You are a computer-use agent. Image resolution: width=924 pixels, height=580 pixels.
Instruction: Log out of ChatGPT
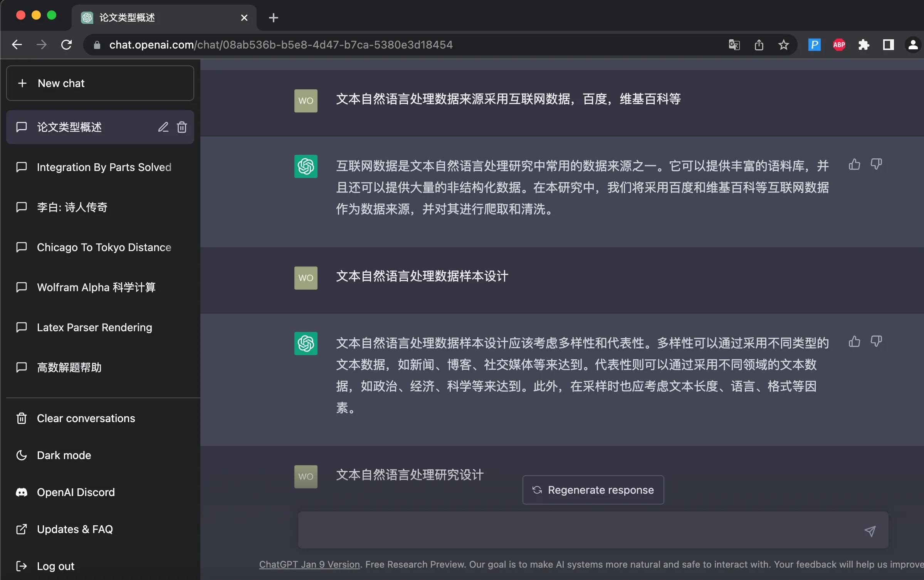[56, 566]
